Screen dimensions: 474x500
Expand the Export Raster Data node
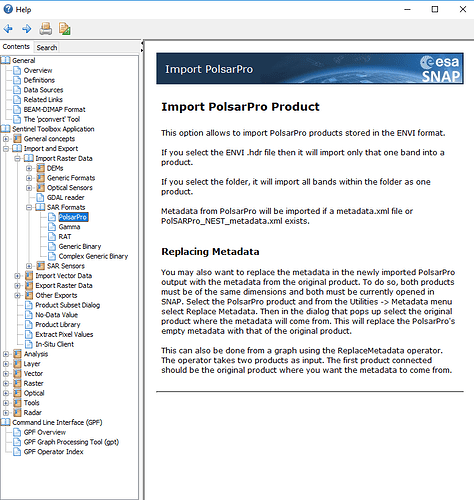[x=17, y=286]
